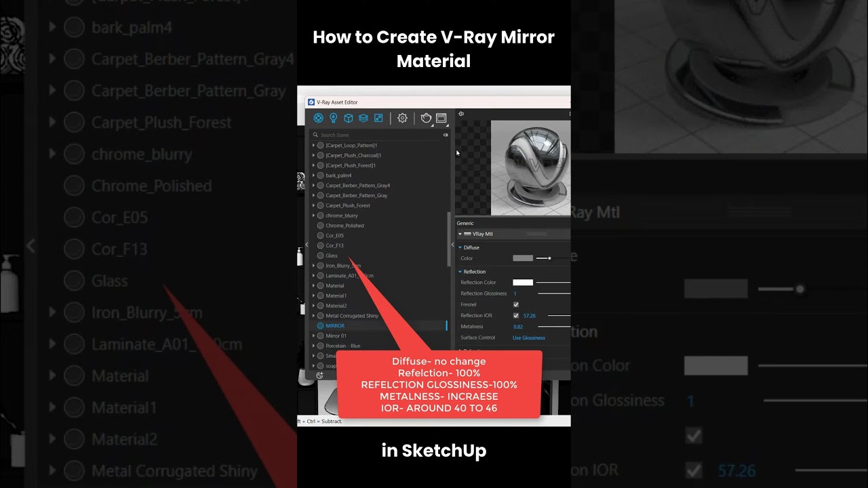This screenshot has height=488, width=868.
Task: Expand the Material1 row arrow
Action: (x=313, y=296)
